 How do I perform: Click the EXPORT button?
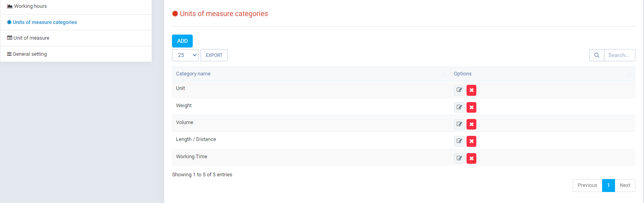tap(214, 55)
